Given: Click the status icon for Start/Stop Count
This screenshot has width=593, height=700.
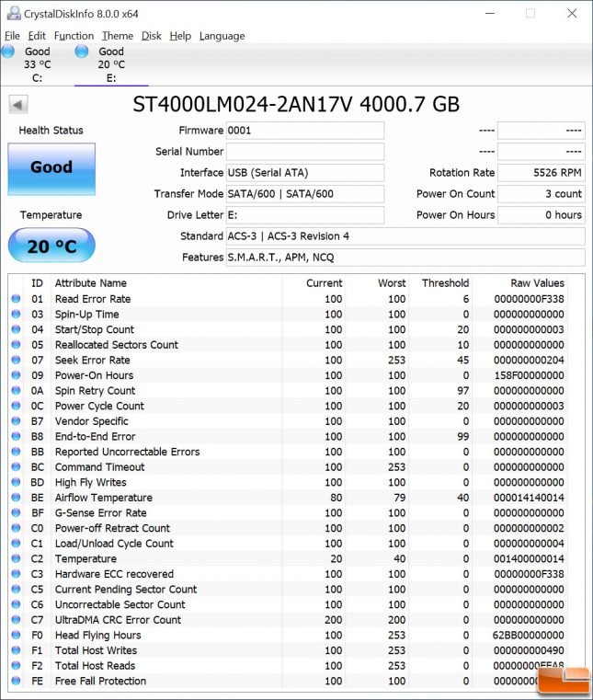Looking at the screenshot, I should tap(16, 329).
